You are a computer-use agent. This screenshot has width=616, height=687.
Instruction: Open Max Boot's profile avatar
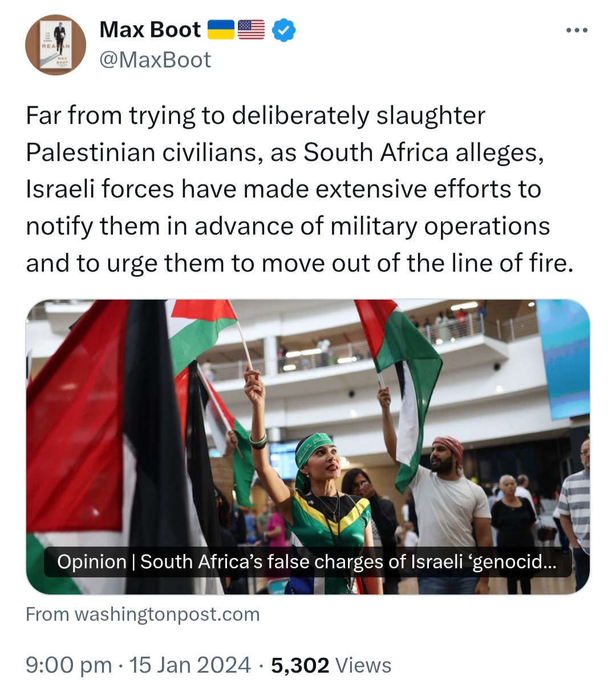[55, 45]
